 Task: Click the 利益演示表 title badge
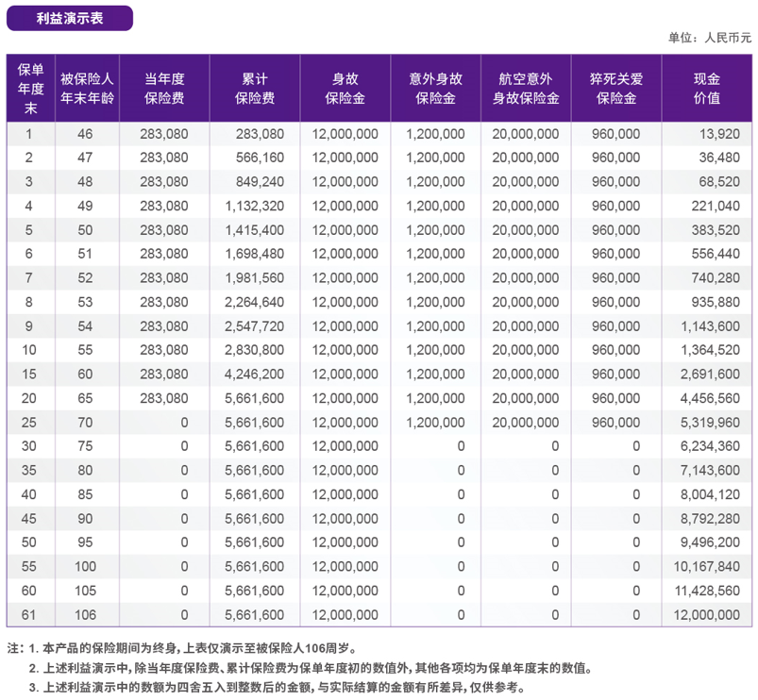point(70,18)
